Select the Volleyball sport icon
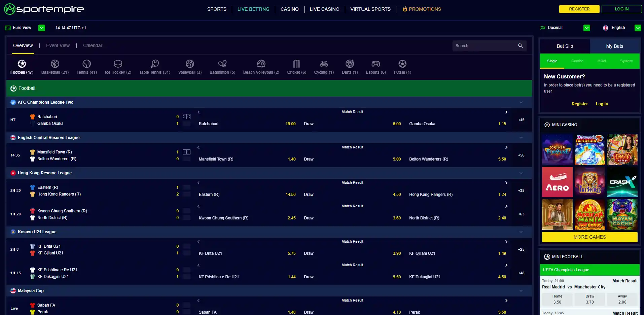 tap(190, 64)
